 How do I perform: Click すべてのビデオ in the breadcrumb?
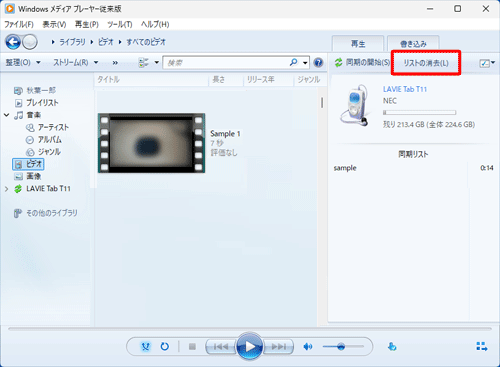[146, 42]
